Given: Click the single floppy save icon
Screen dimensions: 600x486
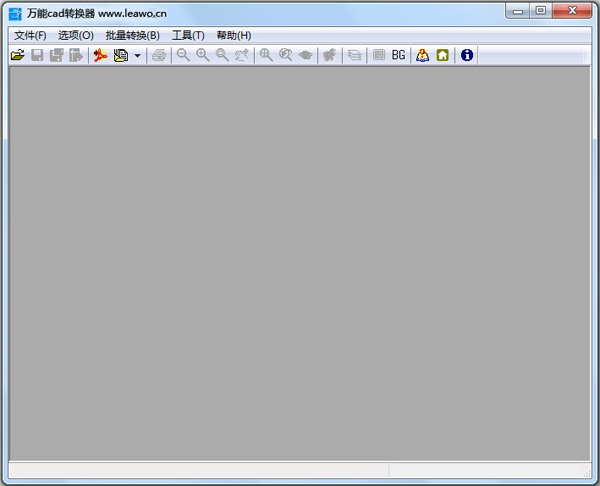Looking at the screenshot, I should 37,55.
